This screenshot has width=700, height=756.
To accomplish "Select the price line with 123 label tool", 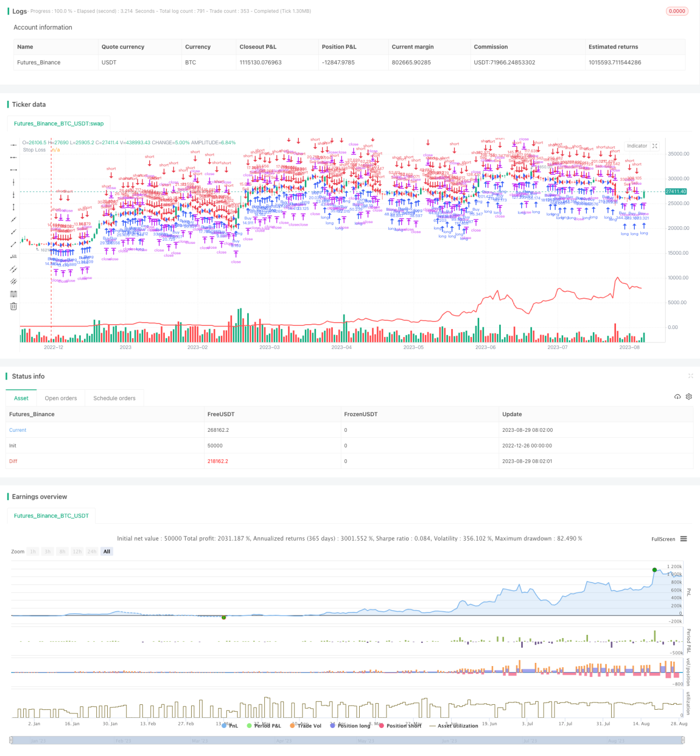I will [x=13, y=256].
